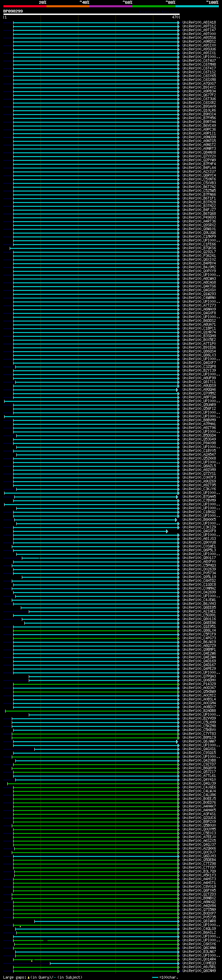
Task: Click the BP098299 query name
Action: (13, 11)
